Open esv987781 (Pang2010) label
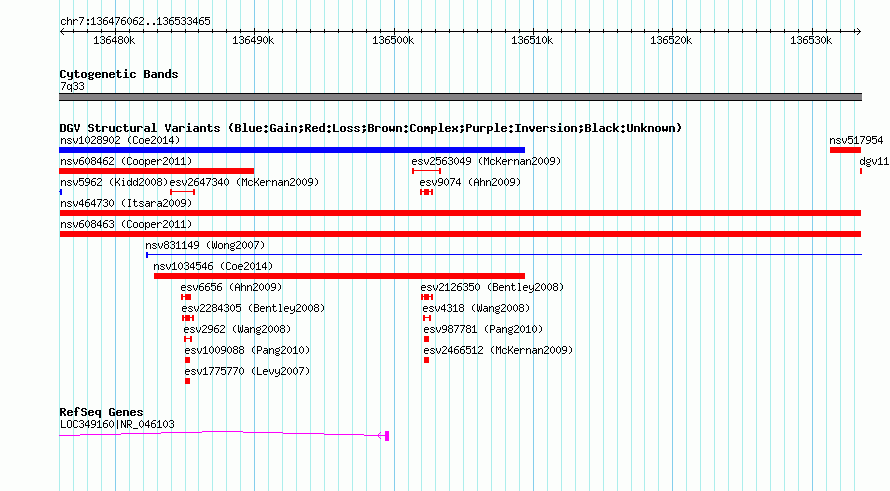This screenshot has width=890, height=491. pyautogui.click(x=483, y=329)
